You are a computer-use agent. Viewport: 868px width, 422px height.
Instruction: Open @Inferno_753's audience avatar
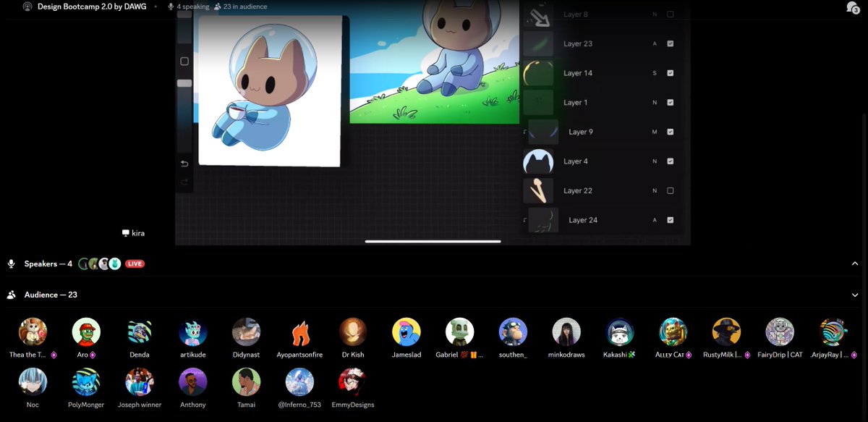[x=299, y=381]
